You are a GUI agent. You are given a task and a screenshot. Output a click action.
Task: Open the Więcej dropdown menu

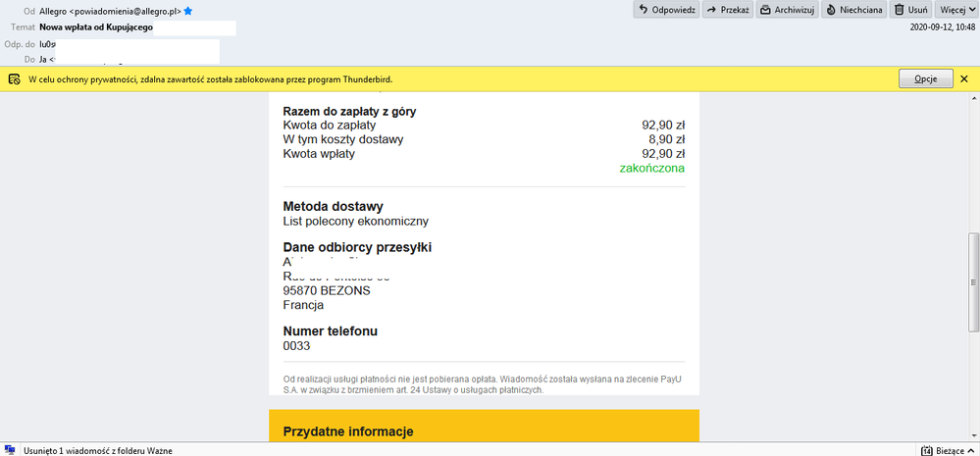point(957,10)
